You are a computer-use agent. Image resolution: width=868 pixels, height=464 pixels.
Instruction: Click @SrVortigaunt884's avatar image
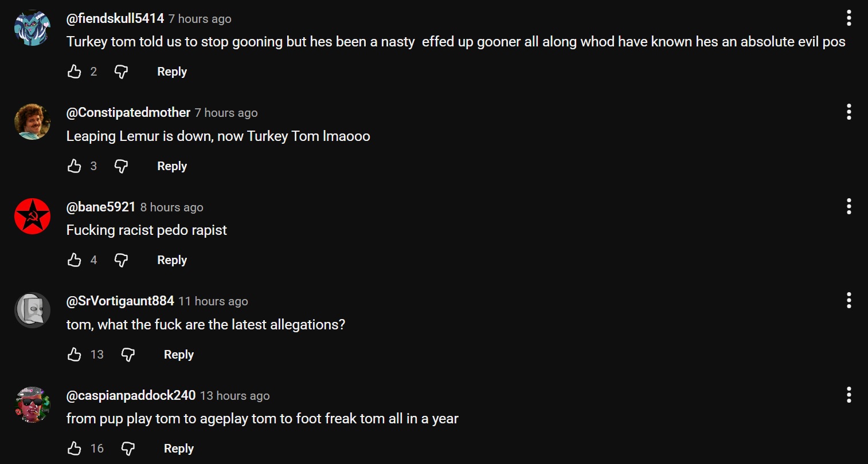32,310
